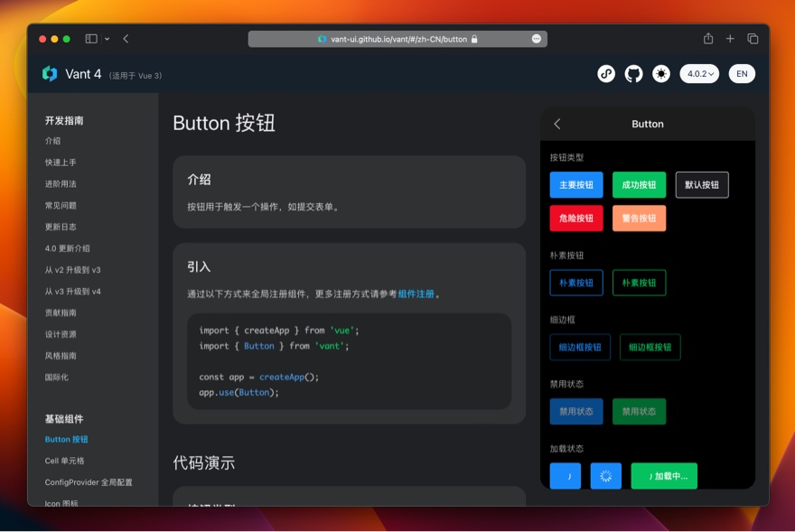
Task: Click the code block with import statements
Action: (349, 361)
